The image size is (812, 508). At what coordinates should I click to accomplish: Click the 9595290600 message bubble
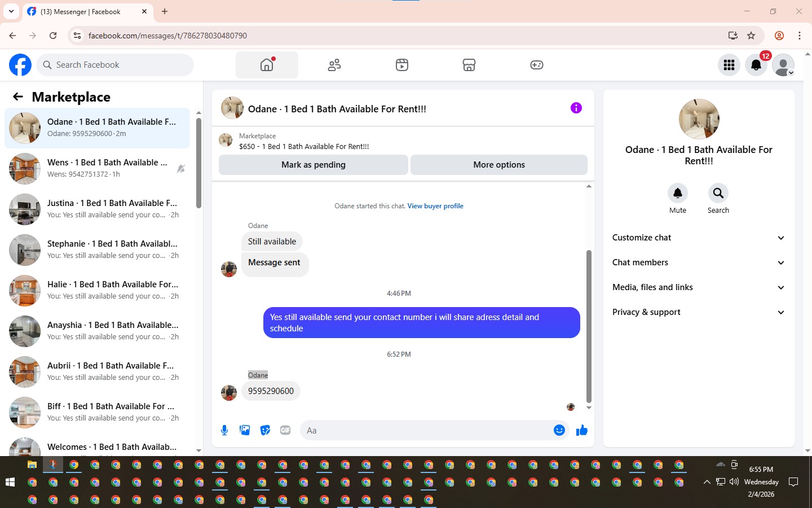[x=271, y=391]
